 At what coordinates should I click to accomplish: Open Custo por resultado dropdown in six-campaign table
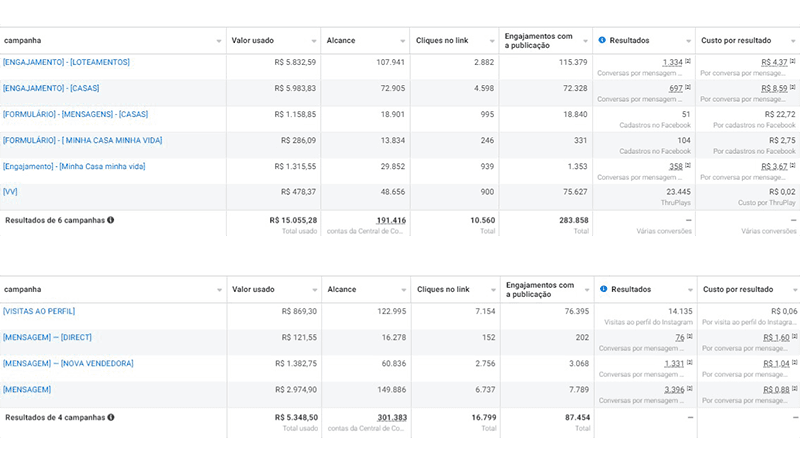click(791, 41)
